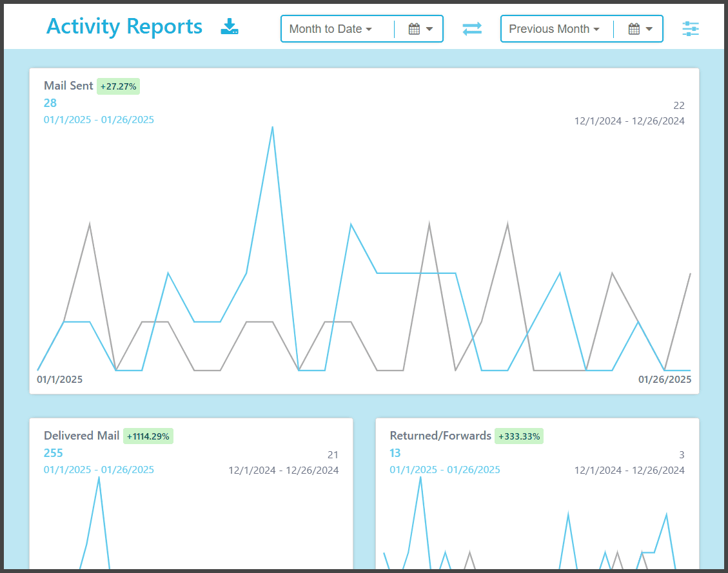The width and height of the screenshot is (728, 573).
Task: Click the Mail Sent previous total 22
Action: (678, 106)
